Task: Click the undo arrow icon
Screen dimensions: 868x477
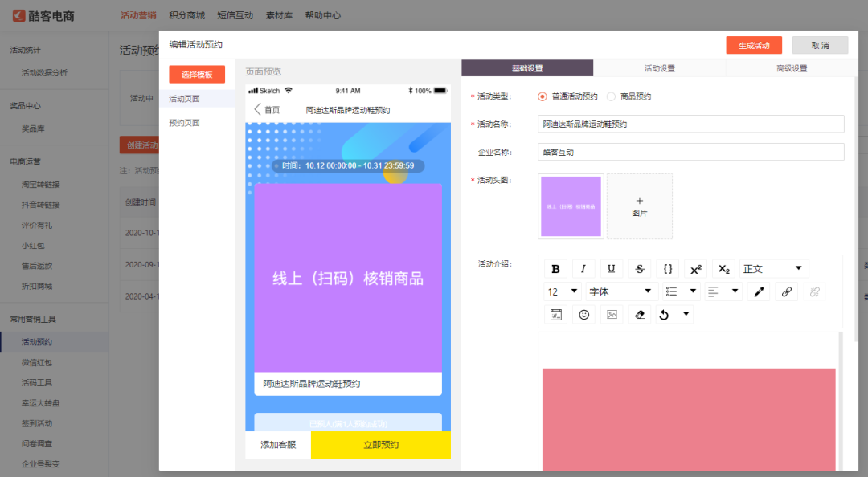Action: (x=665, y=314)
